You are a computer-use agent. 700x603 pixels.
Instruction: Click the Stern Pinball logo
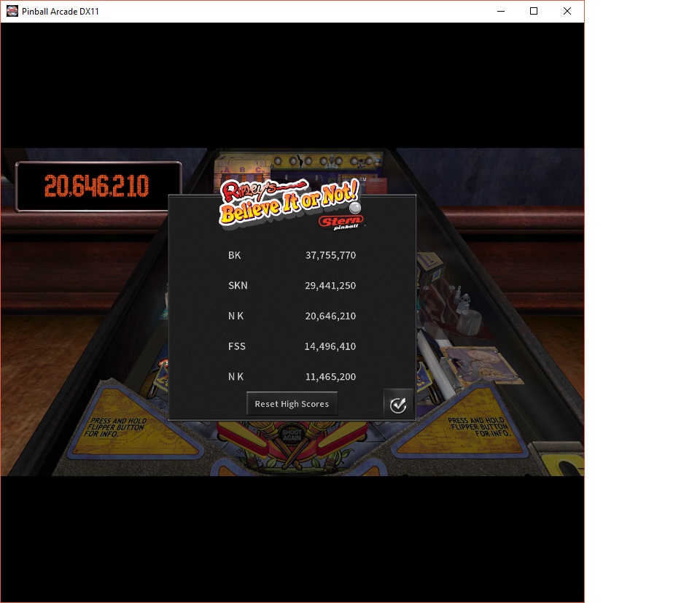click(340, 222)
